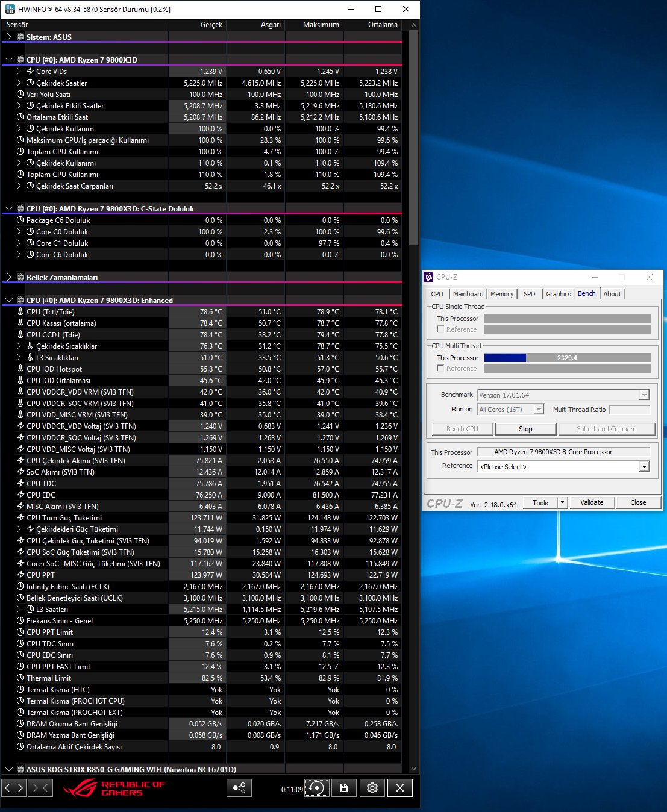This screenshot has width=667, height=812.
Task: Open the Tools dropdown arrow in CPU-Z
Action: [x=562, y=502]
